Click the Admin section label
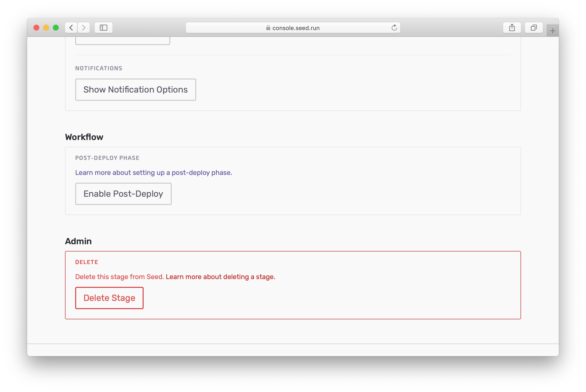The image size is (586, 392). click(78, 241)
